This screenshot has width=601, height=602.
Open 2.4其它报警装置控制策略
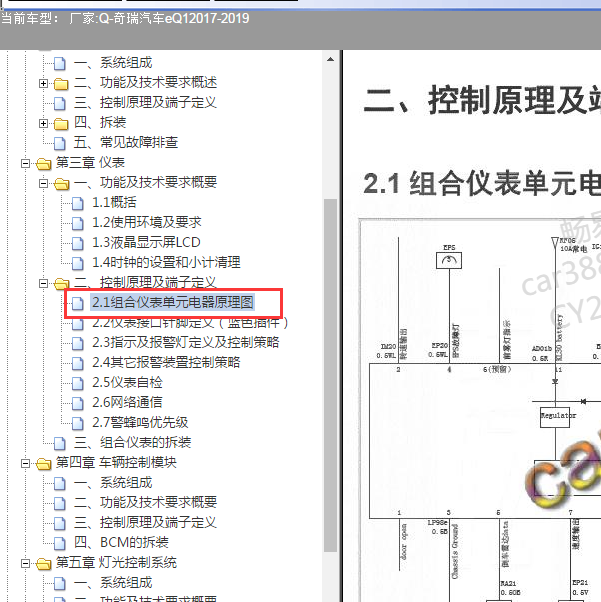pos(166,362)
